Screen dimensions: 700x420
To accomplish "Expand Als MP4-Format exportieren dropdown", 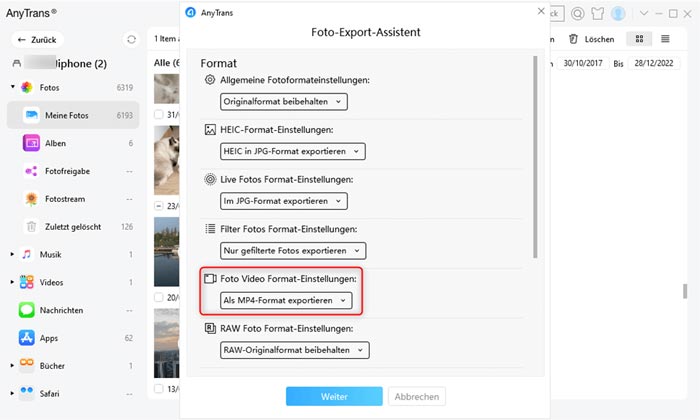I will tap(286, 300).
